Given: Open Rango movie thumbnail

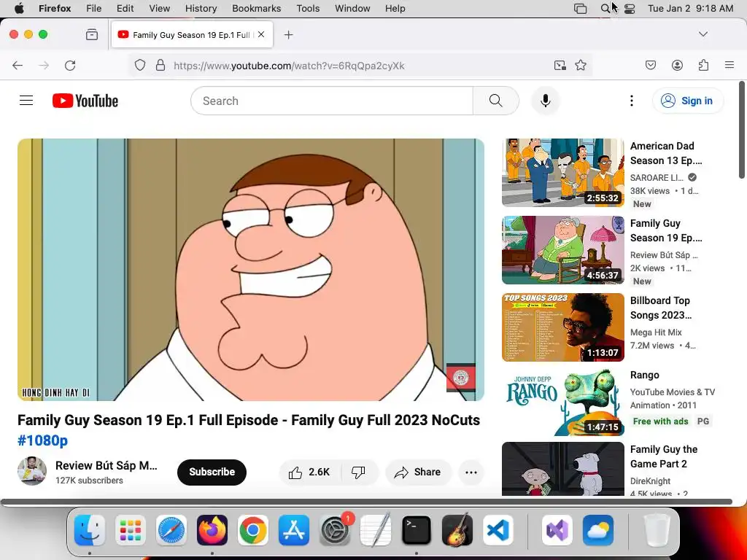Looking at the screenshot, I should click(562, 402).
